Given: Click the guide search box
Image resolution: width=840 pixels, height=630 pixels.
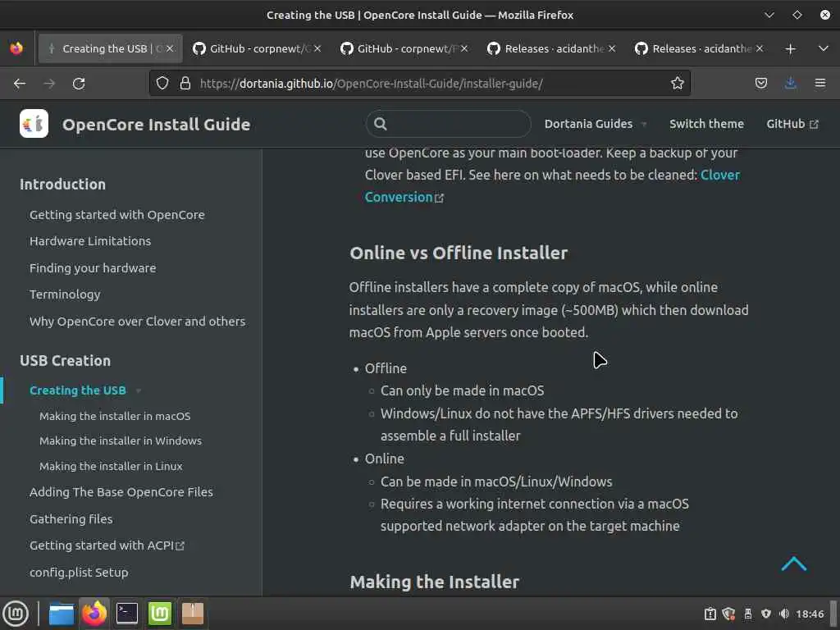Looking at the screenshot, I should point(449,124).
